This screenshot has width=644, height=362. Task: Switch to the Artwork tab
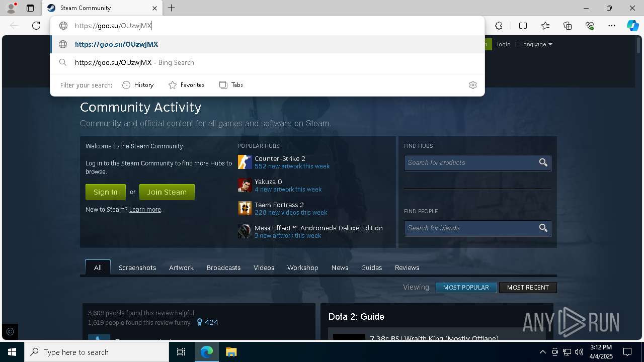(x=181, y=267)
